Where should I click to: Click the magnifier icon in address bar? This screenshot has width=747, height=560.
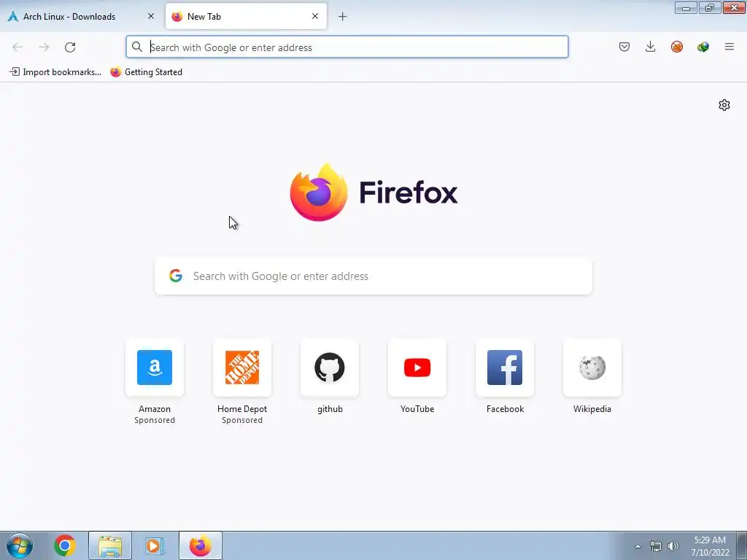click(x=137, y=47)
